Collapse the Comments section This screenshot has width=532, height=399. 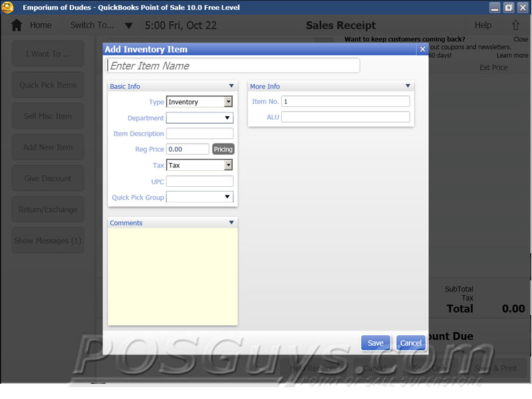point(231,223)
